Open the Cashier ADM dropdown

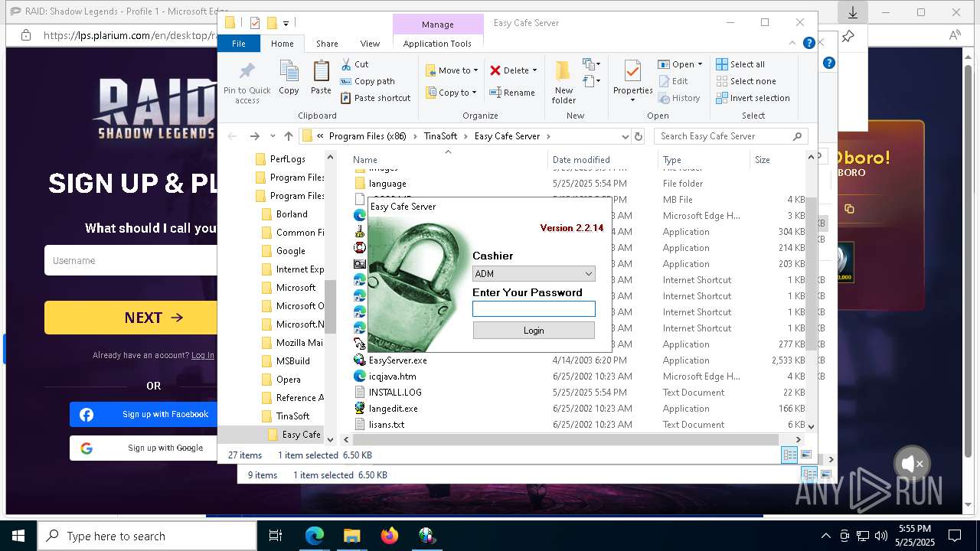(x=534, y=273)
